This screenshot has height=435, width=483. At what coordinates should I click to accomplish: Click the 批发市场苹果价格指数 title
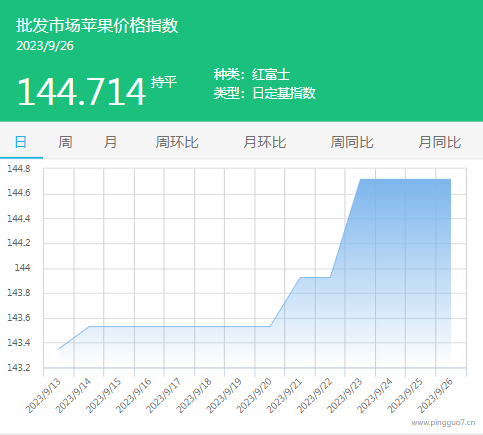pyautogui.click(x=97, y=26)
